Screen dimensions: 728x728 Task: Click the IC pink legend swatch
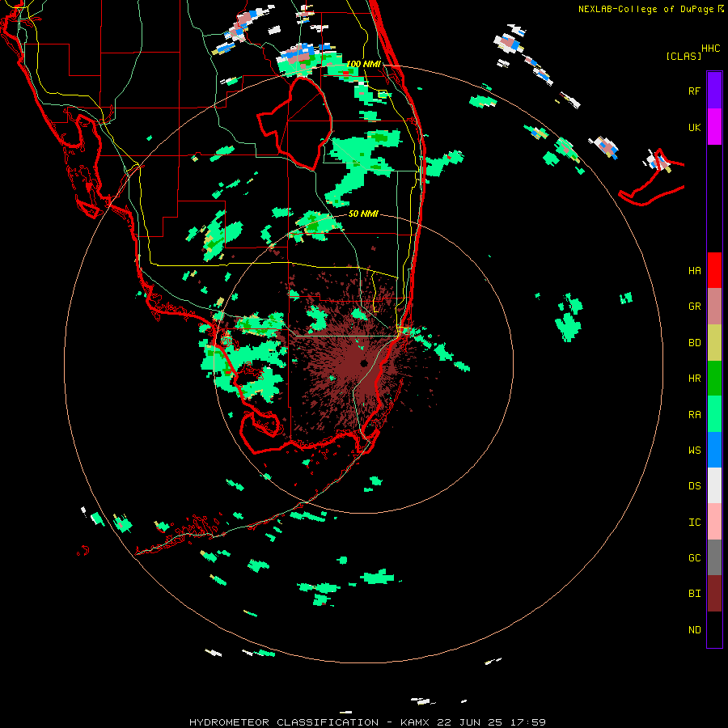point(714,522)
